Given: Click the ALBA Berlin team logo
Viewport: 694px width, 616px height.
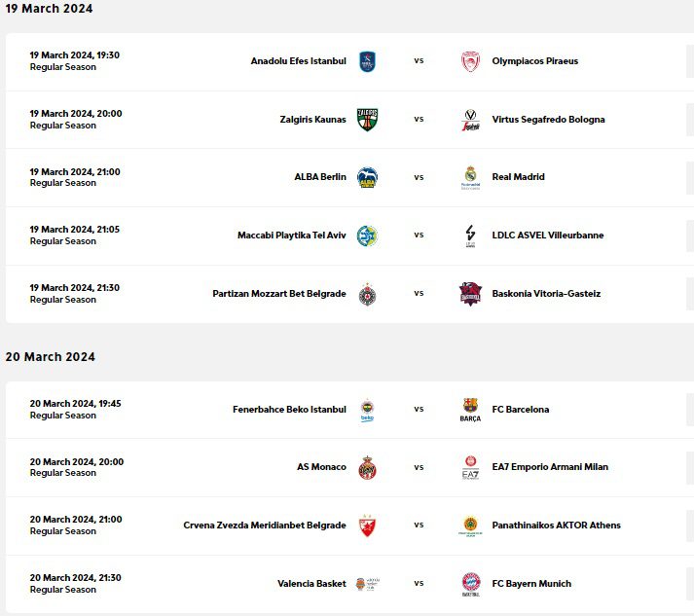Looking at the screenshot, I should [367, 177].
